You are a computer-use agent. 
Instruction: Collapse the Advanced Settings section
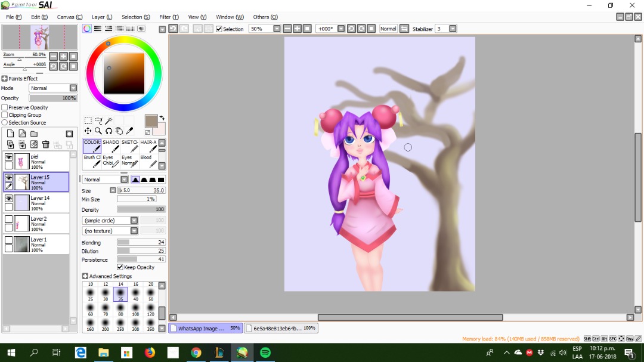pos(85,276)
